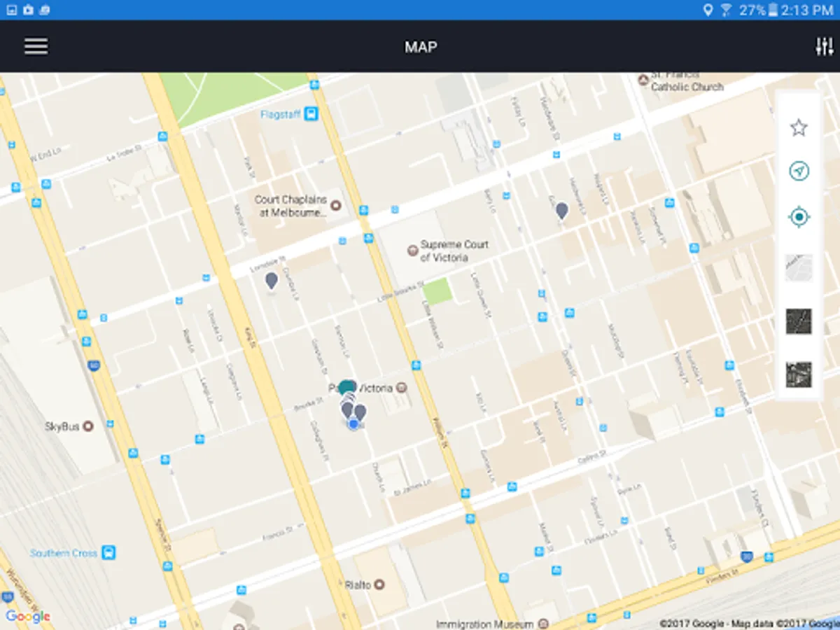840x630 pixels.
Task: Tap the locate-me crosshair icon
Action: (799, 217)
